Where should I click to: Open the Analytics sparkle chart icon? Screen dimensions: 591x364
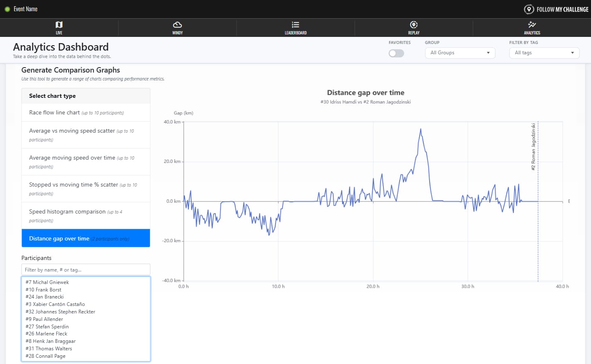tap(532, 25)
